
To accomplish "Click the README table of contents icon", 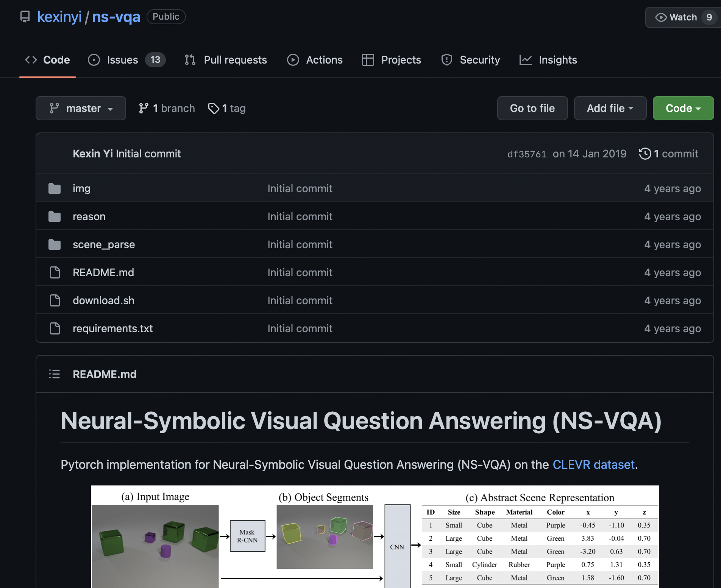I will point(55,374).
